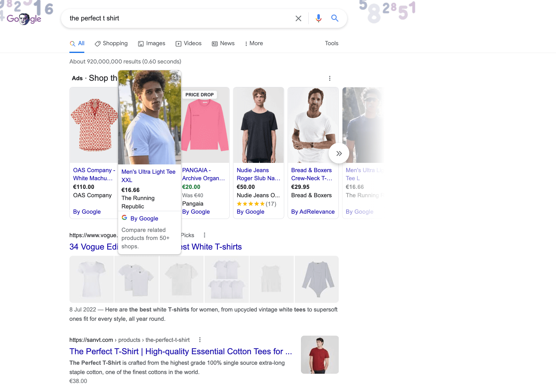This screenshot has height=392, width=556.
Task: Open expand icon on Ultra Light Tee image
Action: pyautogui.click(x=174, y=77)
